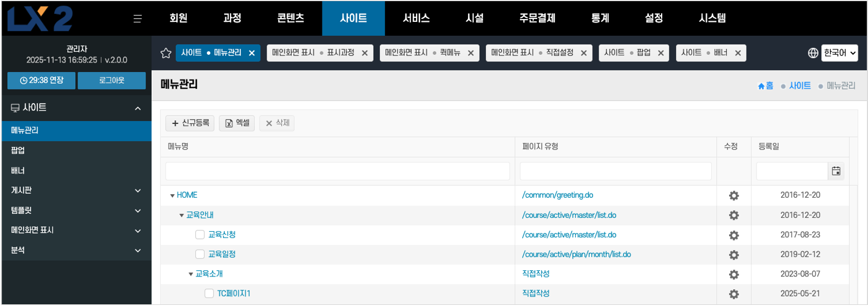The height and width of the screenshot is (306, 868).
Task: Click the 신규등록 button
Action: (x=190, y=123)
